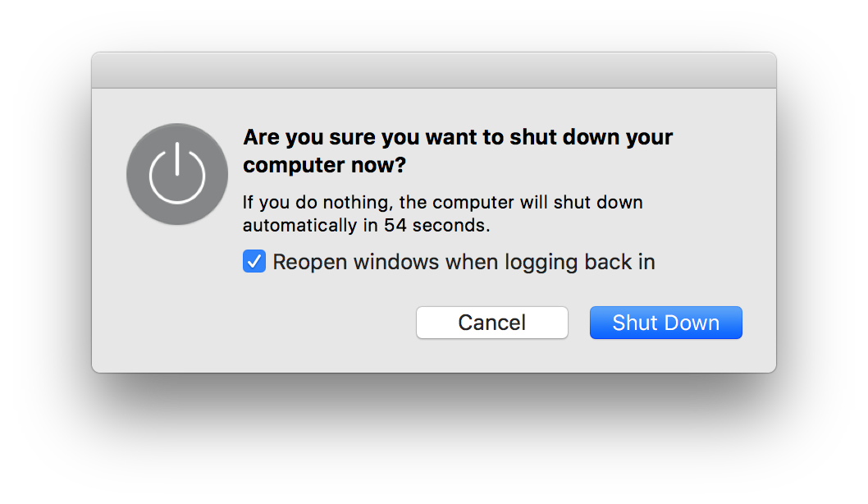Click the "If you do nothing" message line

442,202
